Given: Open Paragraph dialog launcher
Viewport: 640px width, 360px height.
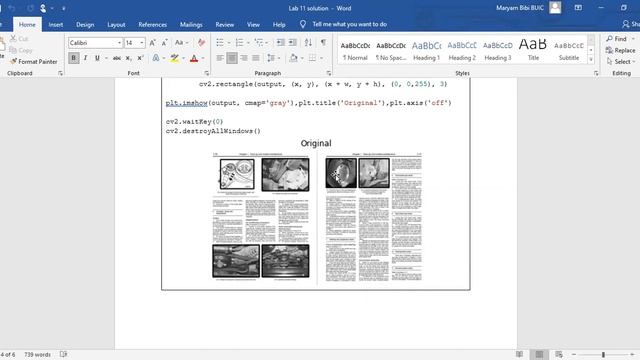Looking at the screenshot, I should click(329, 73).
